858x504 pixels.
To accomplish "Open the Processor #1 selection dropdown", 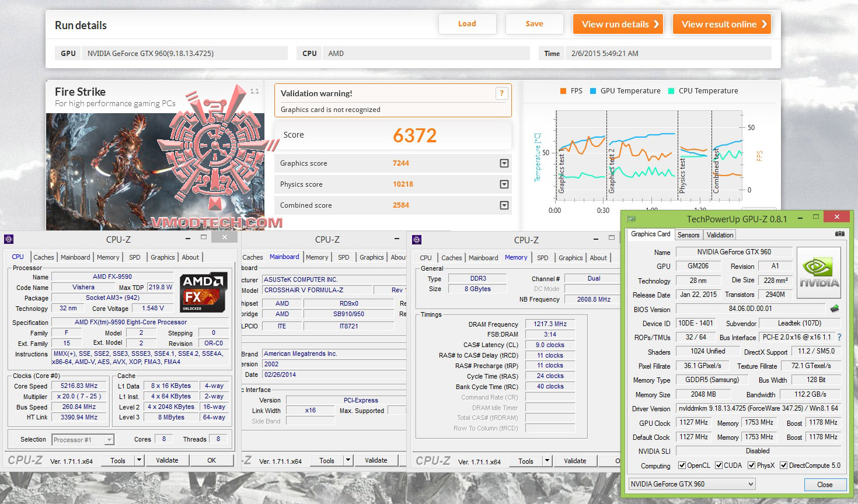I will [x=83, y=440].
